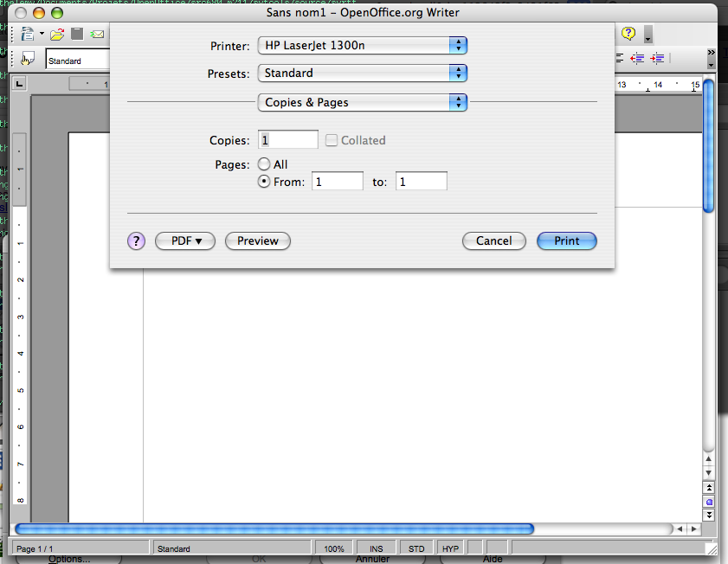728x564 pixels.
Task: Click the Print button
Action: [x=567, y=241]
